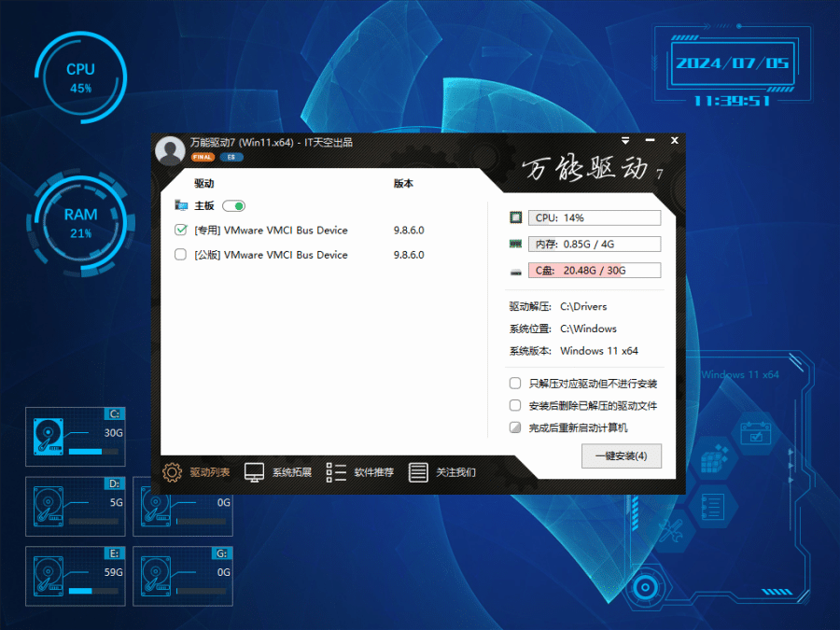
Task: Click the 驱动列表 gear icon
Action: pos(172,472)
